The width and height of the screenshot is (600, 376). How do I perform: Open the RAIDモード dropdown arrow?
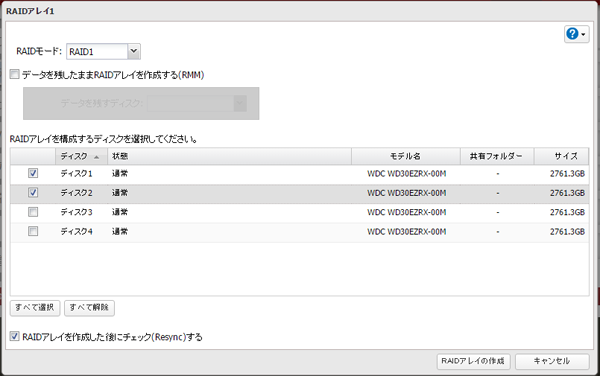pyautogui.click(x=134, y=51)
